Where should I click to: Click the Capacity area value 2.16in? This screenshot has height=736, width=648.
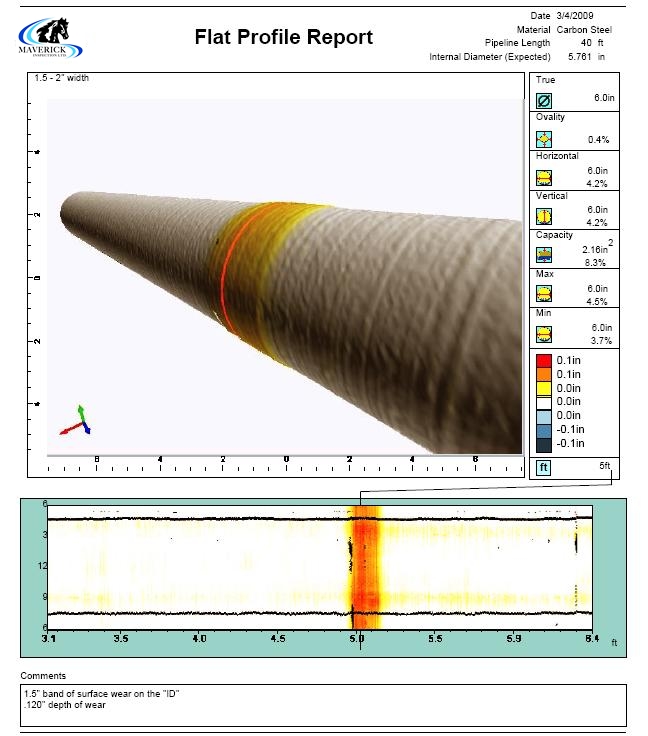595,249
